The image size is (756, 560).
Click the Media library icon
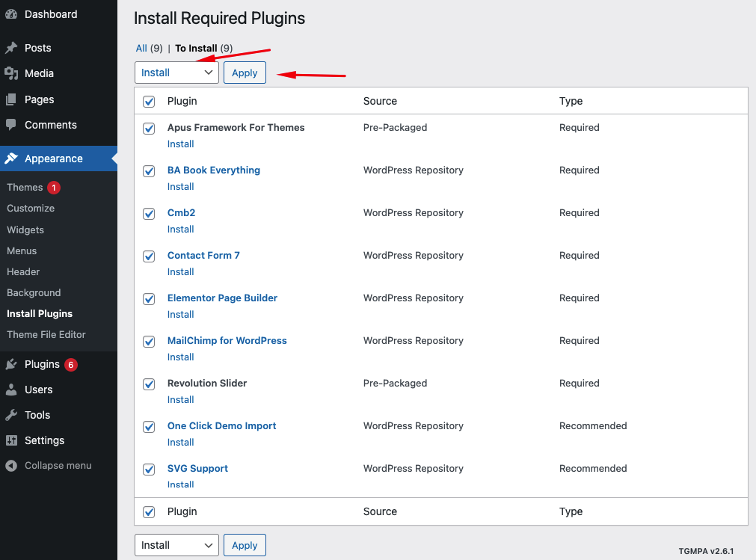(11, 73)
